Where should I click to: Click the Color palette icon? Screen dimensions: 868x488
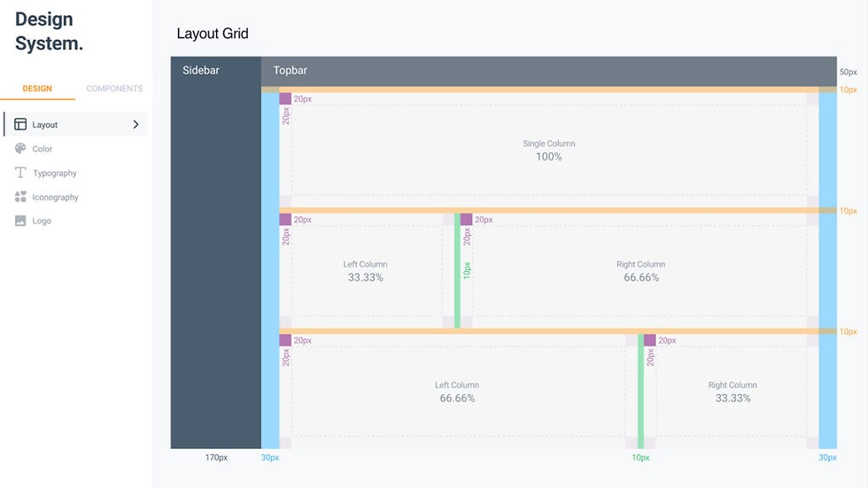coord(20,148)
